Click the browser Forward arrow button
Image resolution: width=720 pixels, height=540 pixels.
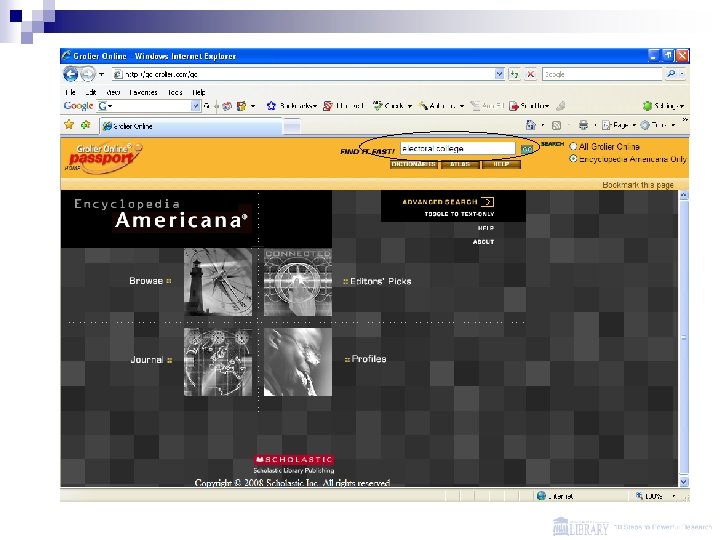[87, 74]
